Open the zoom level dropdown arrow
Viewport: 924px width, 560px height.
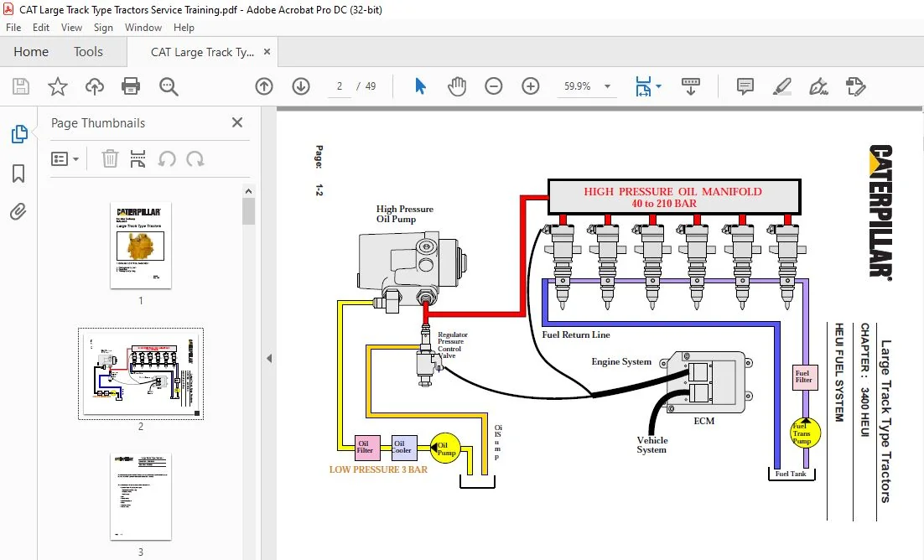(x=607, y=86)
